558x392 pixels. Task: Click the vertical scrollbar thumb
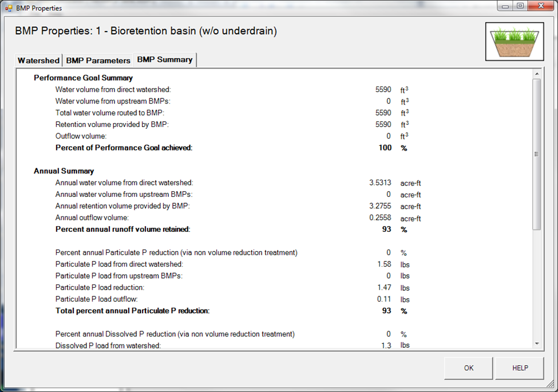(x=536, y=153)
